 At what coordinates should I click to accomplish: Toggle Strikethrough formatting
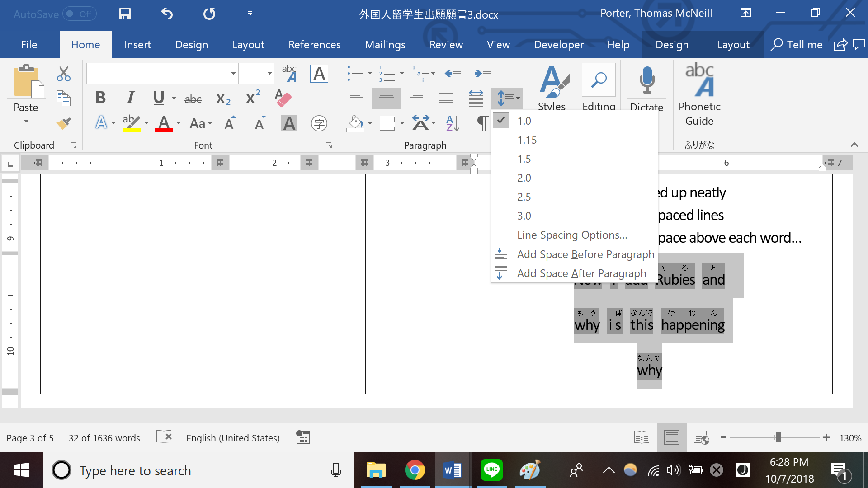(x=193, y=99)
